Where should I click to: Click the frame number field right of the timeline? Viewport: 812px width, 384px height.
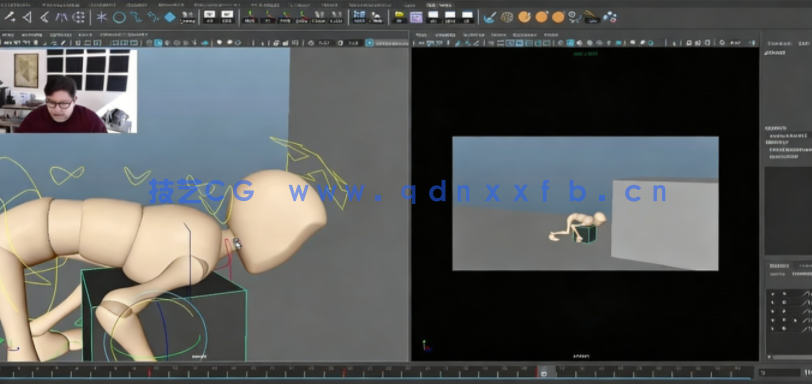[x=779, y=373]
